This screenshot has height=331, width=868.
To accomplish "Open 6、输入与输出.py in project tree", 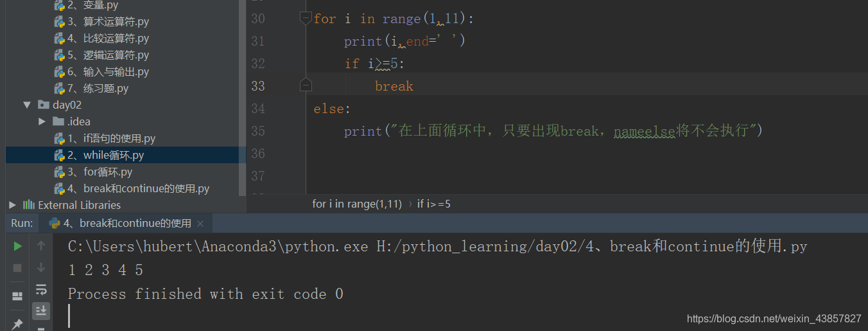I will pyautogui.click(x=108, y=72).
